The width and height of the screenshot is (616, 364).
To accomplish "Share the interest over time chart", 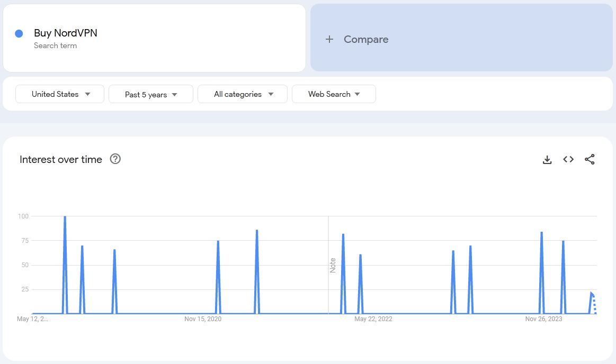I will click(x=590, y=159).
